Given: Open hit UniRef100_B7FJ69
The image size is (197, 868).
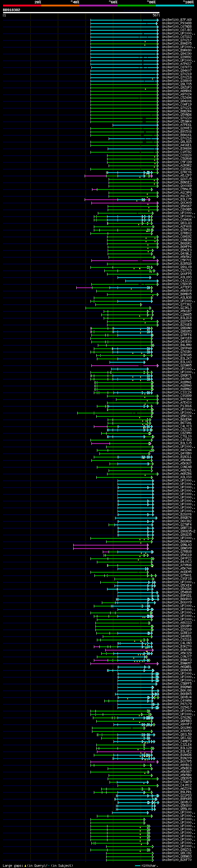Looking at the screenshot, I should [177, 20].
